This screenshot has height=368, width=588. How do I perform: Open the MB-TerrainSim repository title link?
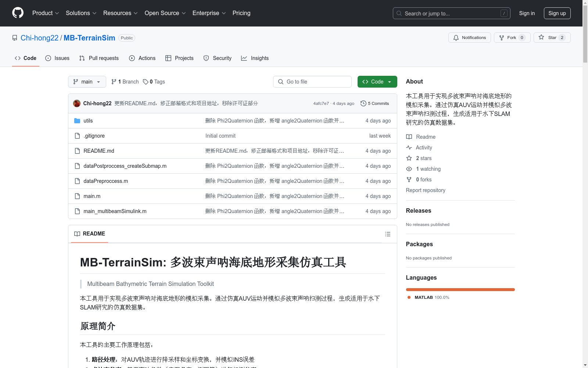pyautogui.click(x=89, y=38)
